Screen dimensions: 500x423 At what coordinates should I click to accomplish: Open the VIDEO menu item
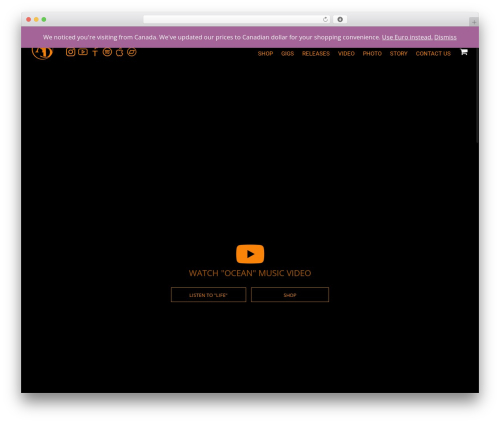[346, 54]
